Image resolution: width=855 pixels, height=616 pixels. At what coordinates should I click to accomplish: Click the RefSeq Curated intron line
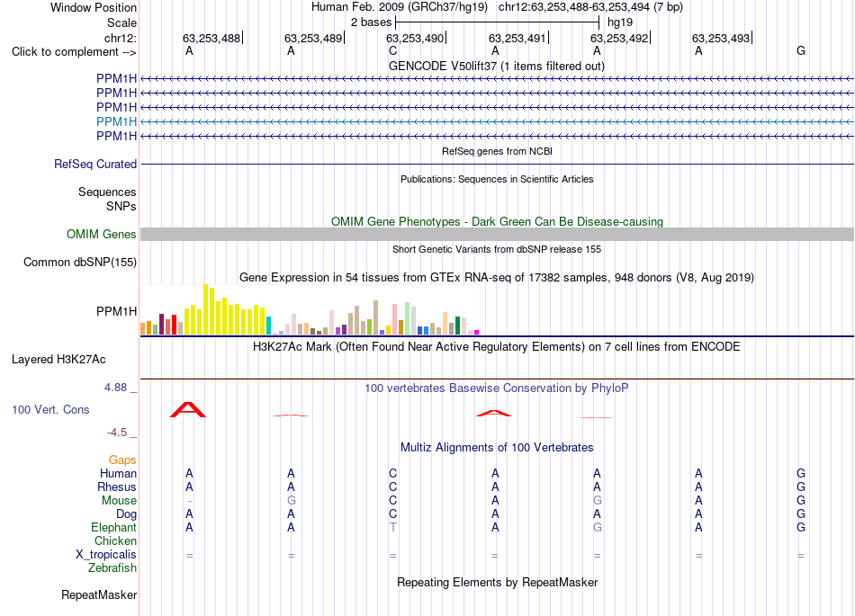pyautogui.click(x=498, y=164)
